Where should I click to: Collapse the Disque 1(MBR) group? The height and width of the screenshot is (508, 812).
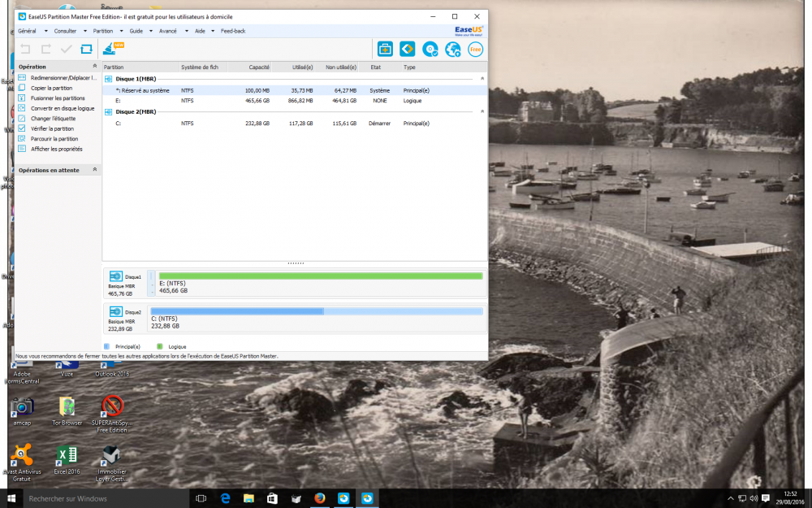coord(482,79)
